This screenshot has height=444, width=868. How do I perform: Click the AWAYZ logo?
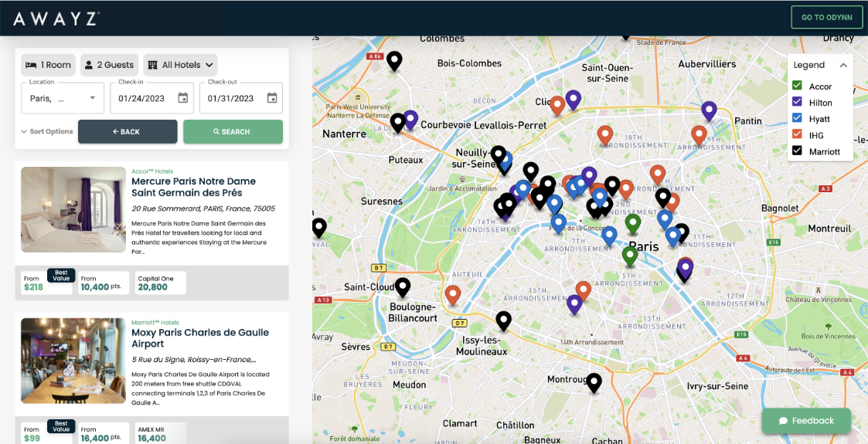pyautogui.click(x=56, y=19)
